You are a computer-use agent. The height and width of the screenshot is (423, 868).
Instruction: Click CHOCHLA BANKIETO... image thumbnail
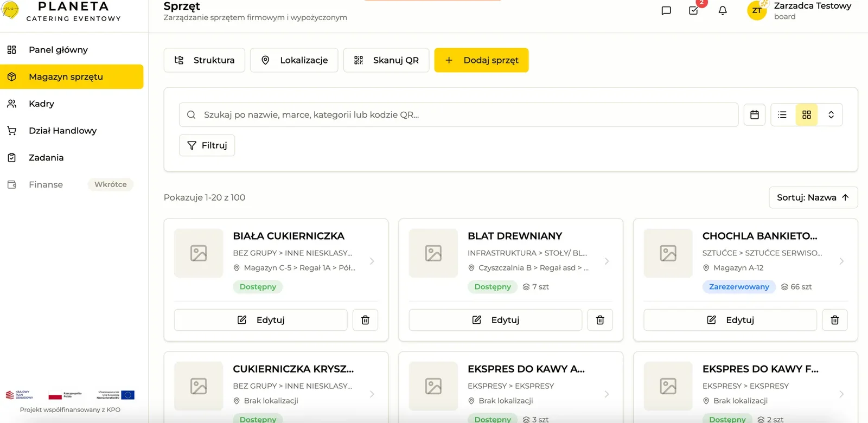tap(668, 253)
